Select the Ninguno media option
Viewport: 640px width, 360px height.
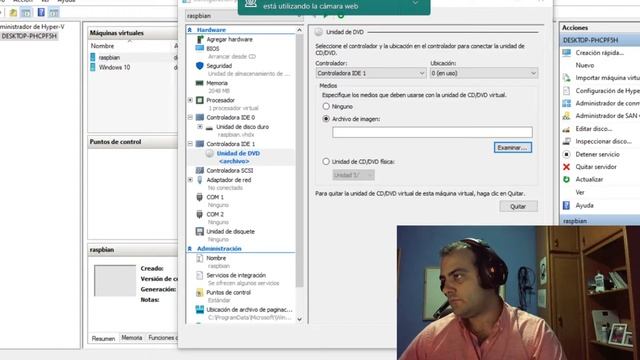(326, 107)
